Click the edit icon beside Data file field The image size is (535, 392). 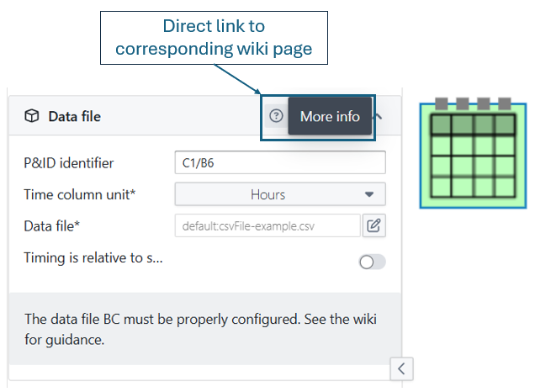373,225
